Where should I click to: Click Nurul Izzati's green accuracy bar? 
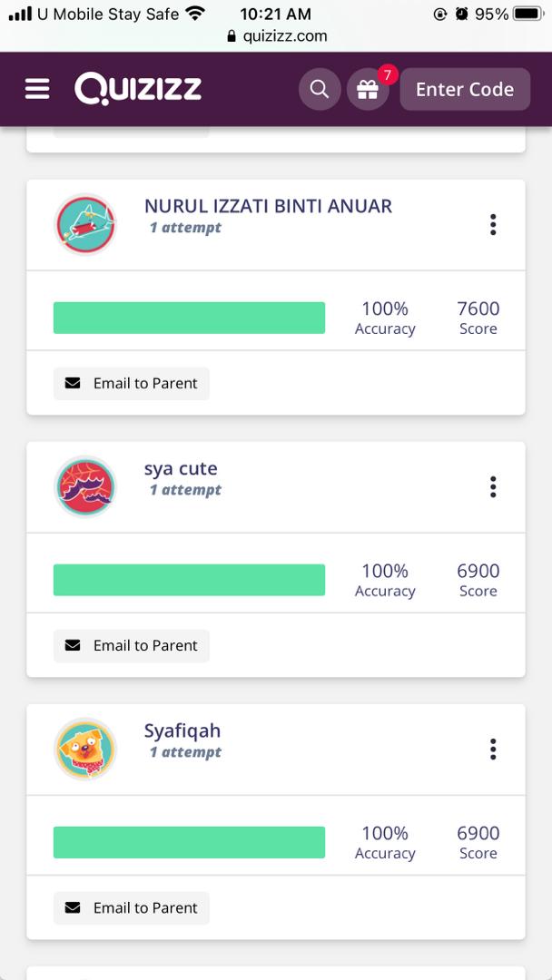(189, 318)
